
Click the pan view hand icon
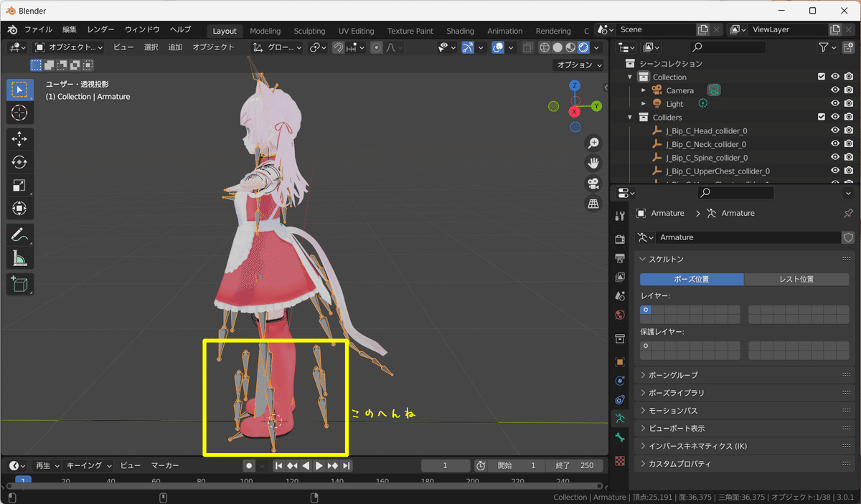tap(593, 163)
